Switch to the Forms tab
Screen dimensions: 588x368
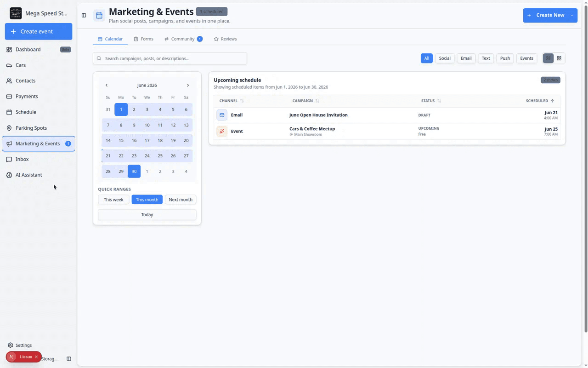click(x=143, y=39)
